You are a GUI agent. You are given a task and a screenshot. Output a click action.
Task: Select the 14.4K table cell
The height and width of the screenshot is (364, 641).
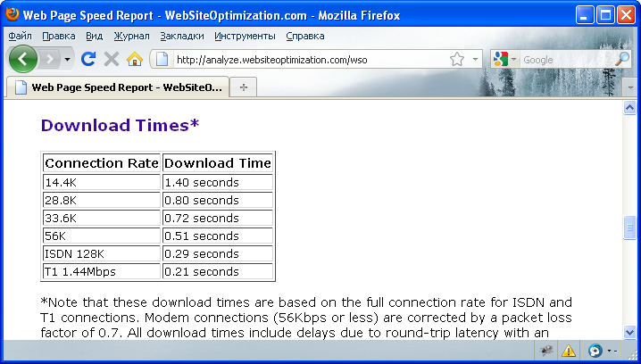pos(102,182)
